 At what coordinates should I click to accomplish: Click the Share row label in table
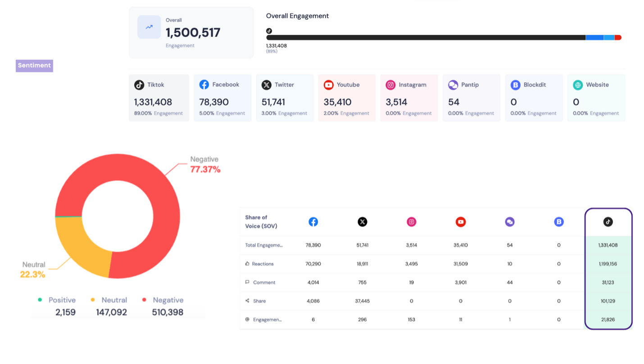pos(259,301)
